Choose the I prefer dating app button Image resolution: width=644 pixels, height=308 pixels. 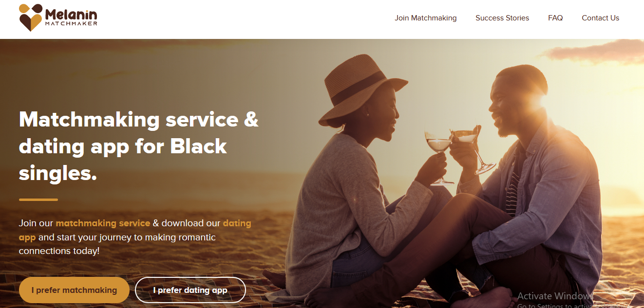click(190, 290)
